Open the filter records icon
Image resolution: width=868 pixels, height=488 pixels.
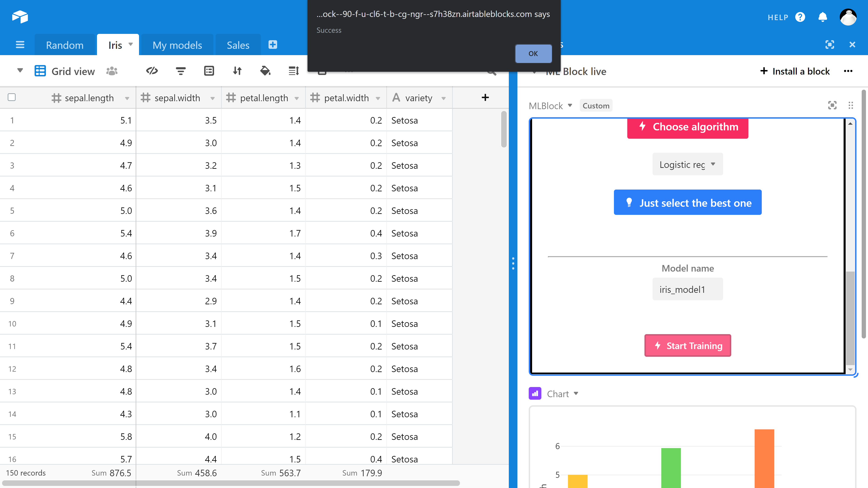coord(181,71)
